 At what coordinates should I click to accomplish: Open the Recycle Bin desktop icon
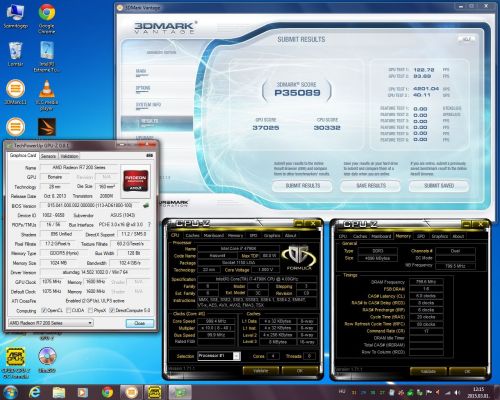pos(15,54)
